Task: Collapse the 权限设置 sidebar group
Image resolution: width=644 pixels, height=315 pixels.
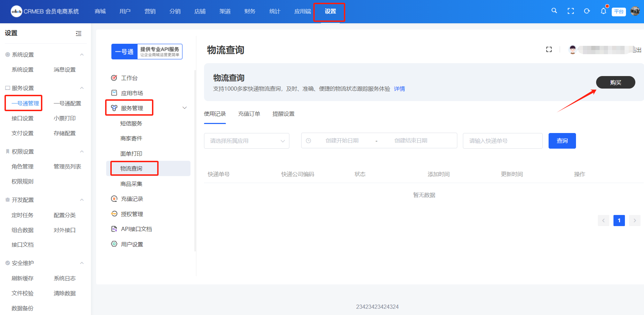Action: (82, 152)
